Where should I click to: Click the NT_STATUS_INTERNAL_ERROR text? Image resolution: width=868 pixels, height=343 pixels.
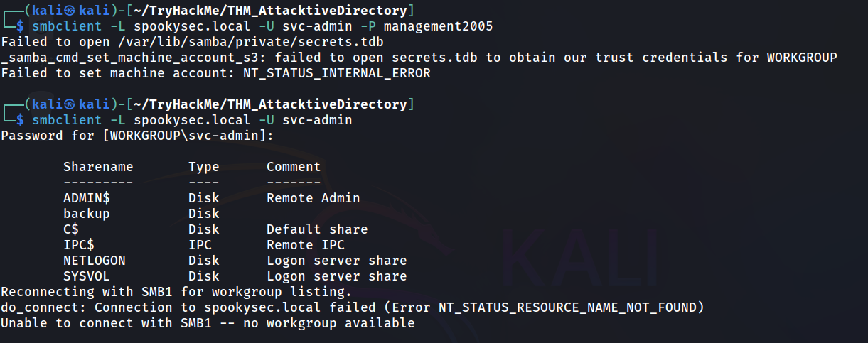(x=337, y=73)
